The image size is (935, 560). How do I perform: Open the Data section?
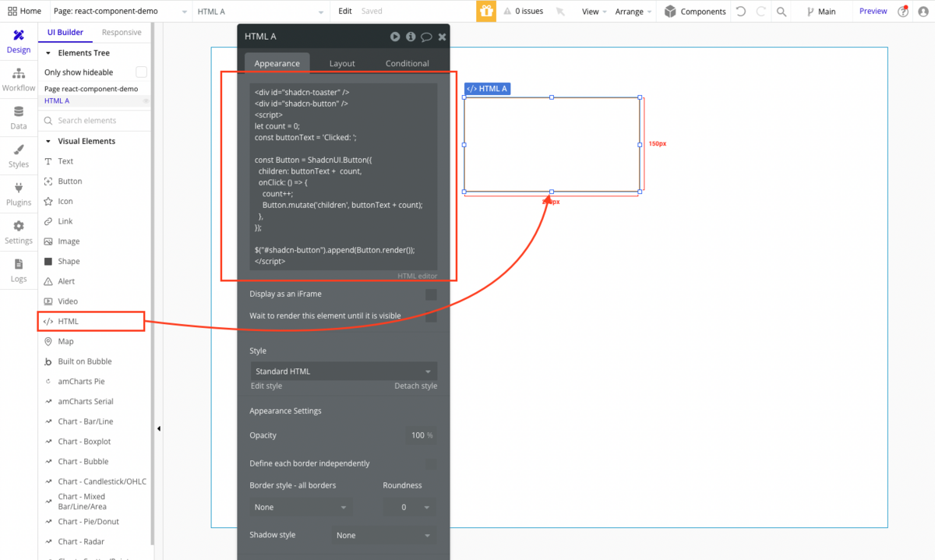click(x=19, y=118)
